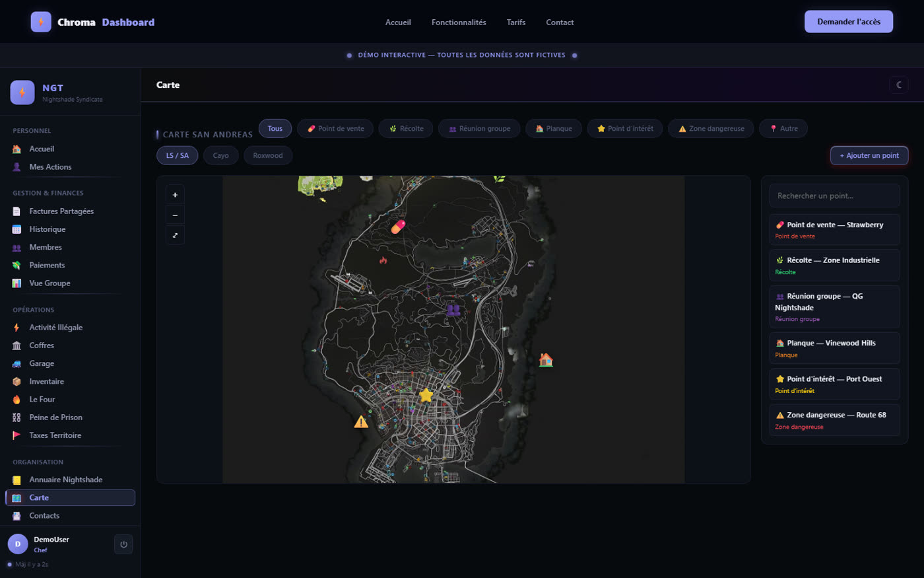Switch to Roxwood map tab

[x=268, y=155]
